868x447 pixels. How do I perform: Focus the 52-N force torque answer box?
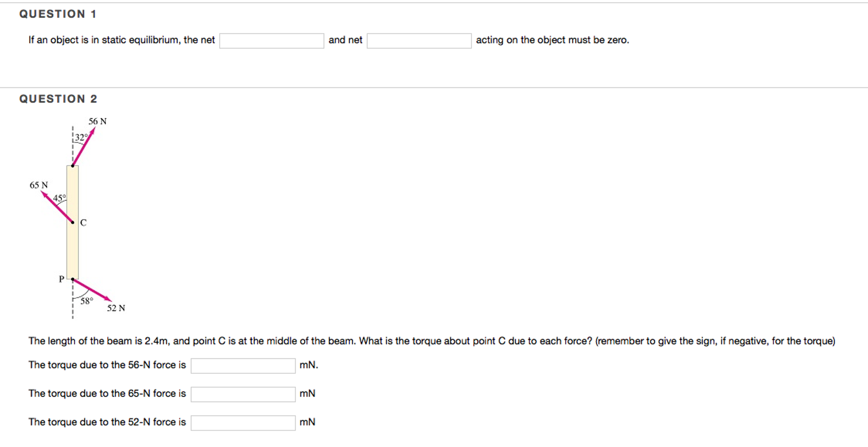243,422
